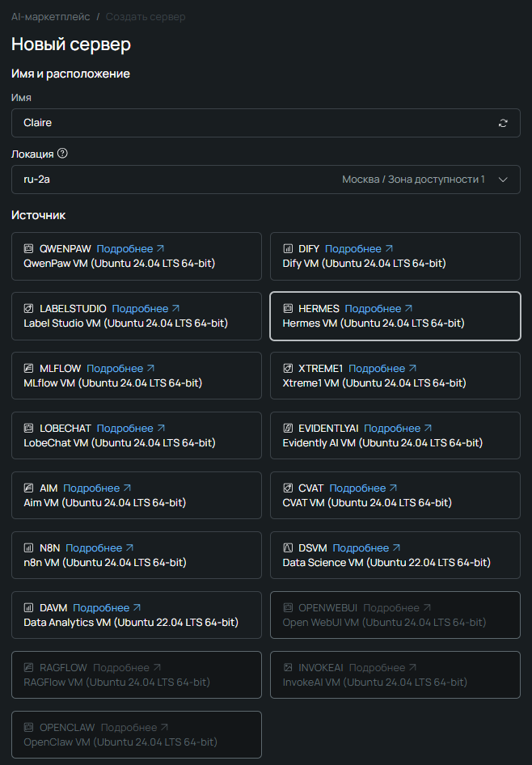Open Подробнее link for LABELSTUDIO
Screen dimensions: 532x765
point(146,309)
